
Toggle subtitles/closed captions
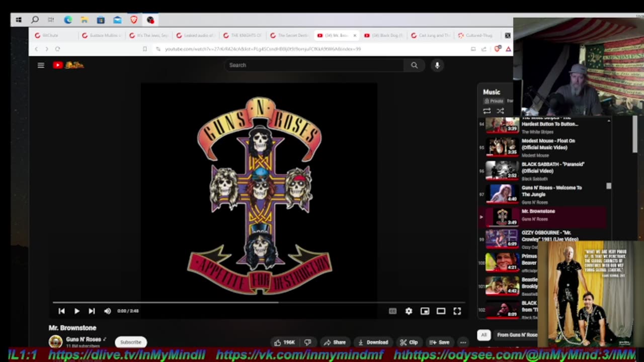(x=392, y=311)
